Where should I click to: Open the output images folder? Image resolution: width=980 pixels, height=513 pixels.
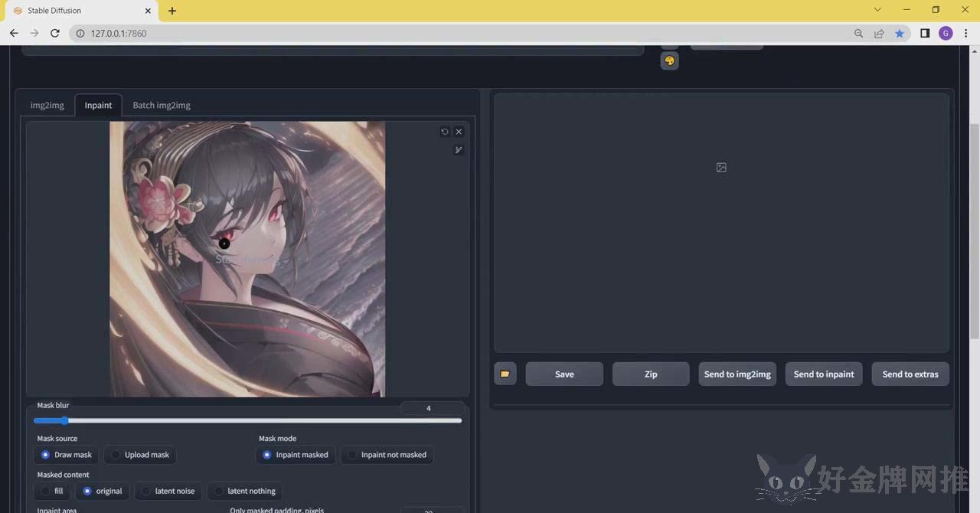(505, 374)
